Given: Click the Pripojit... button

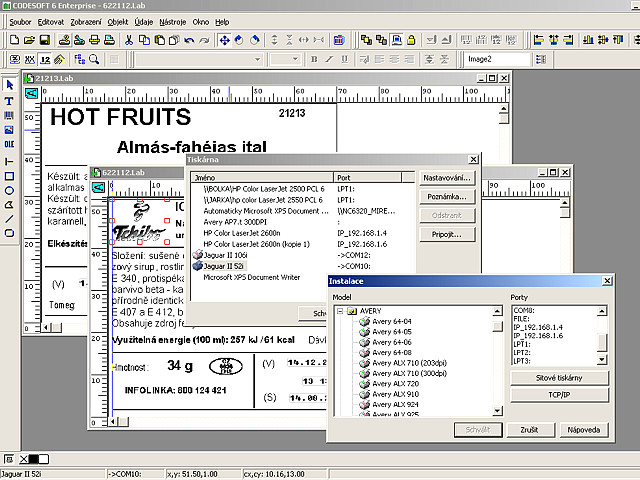Looking at the screenshot, I should pos(447,234).
